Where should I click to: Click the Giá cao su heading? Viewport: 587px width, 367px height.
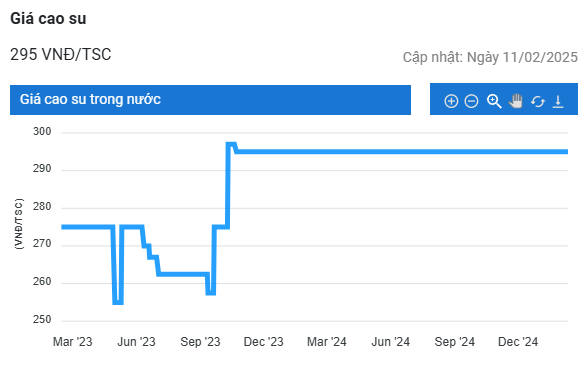click(48, 18)
